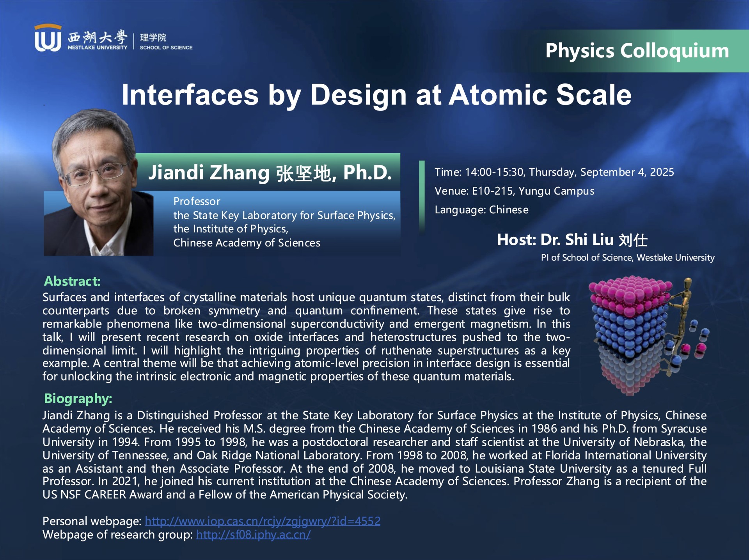This screenshot has height=560, width=749.
Task: Click the Biography: heading
Action: (78, 399)
